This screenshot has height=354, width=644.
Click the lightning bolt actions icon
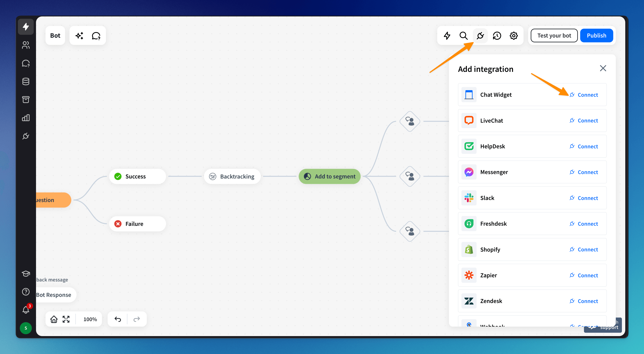447,36
